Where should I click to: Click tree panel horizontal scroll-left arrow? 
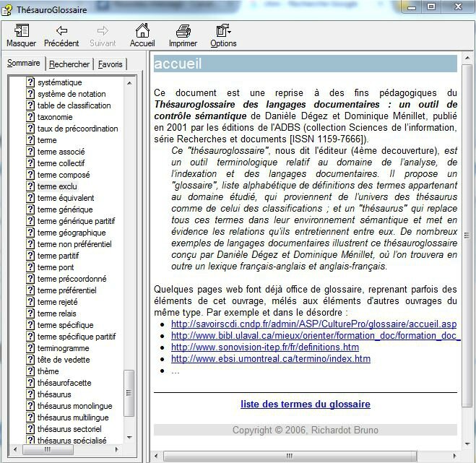15,449
